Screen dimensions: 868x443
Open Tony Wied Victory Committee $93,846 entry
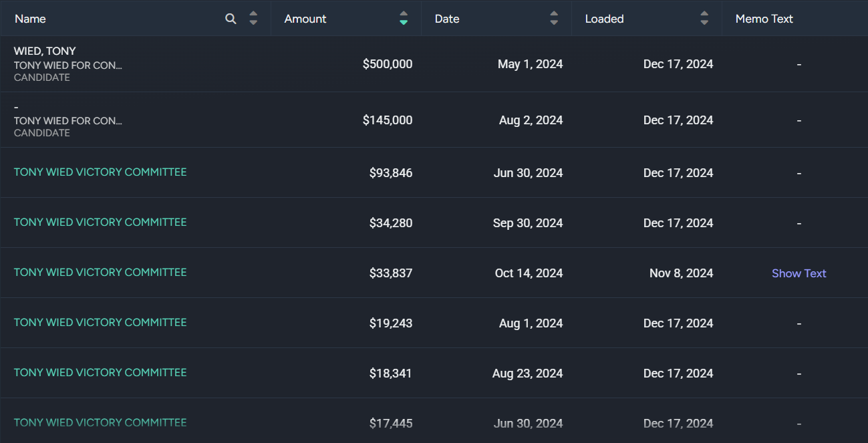(x=100, y=172)
